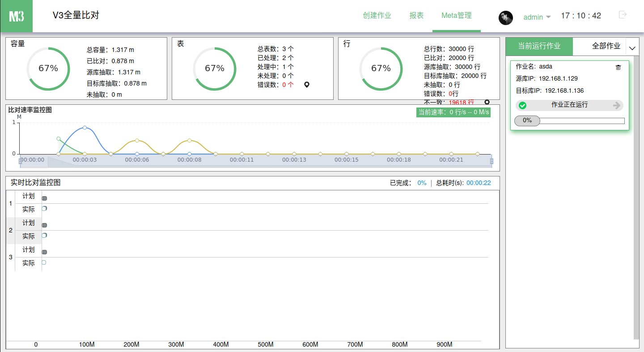Click the left handle of chart time slider
The image size is (644, 352).
click(x=20, y=161)
